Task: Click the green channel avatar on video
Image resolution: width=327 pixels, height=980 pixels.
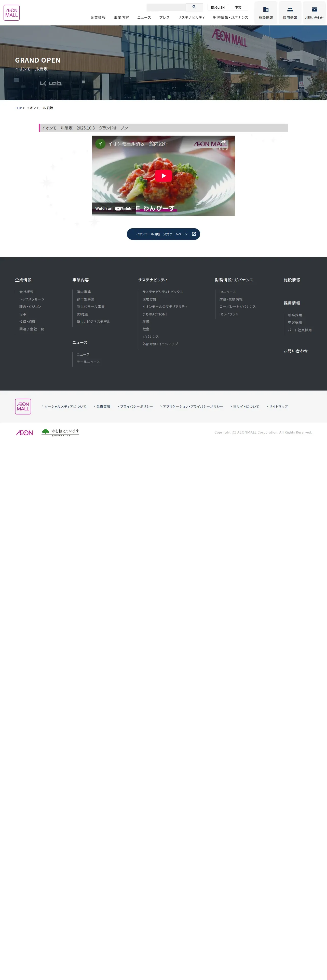Action: click(100, 144)
